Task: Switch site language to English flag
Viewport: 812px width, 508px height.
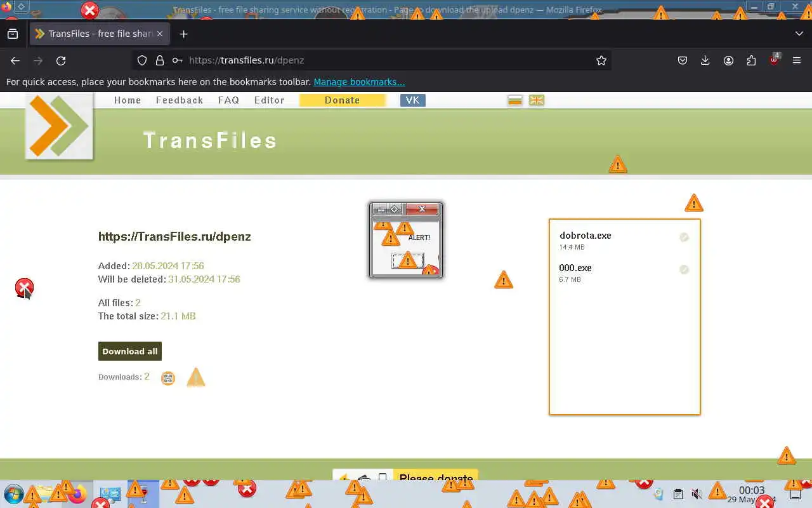Action: (x=537, y=100)
